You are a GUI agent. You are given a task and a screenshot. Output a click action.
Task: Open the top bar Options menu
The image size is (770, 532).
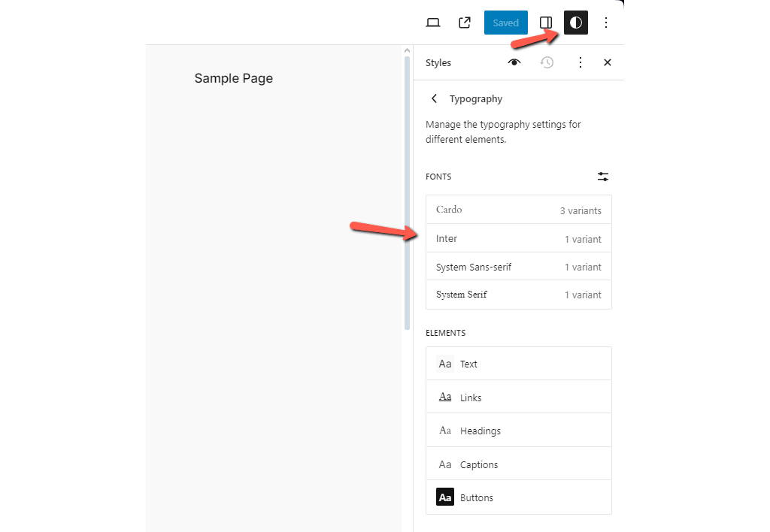[606, 23]
